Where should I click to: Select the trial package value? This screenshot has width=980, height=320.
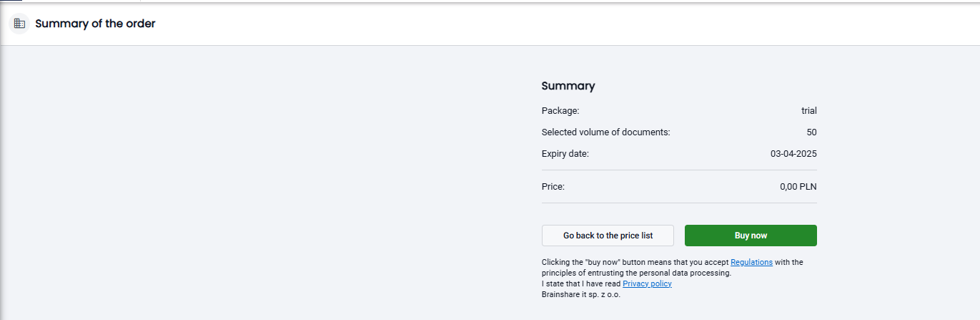coord(809,111)
